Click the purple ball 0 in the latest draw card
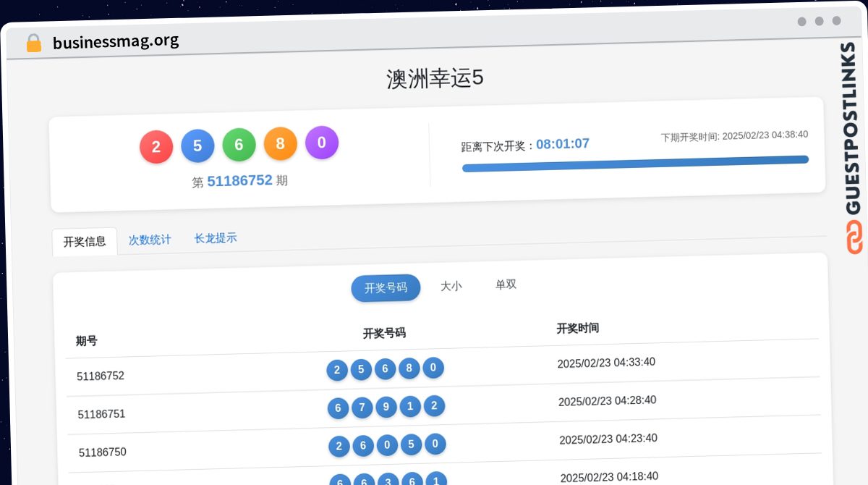Screen dimensions: 868x485 [x=322, y=143]
